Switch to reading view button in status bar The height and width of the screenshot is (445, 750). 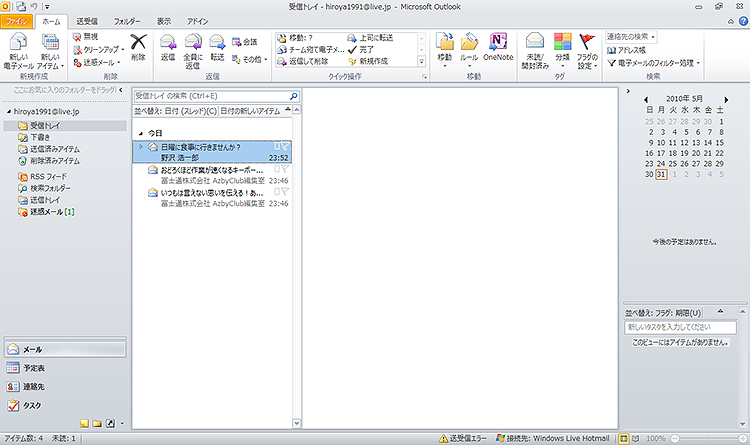(x=635, y=438)
